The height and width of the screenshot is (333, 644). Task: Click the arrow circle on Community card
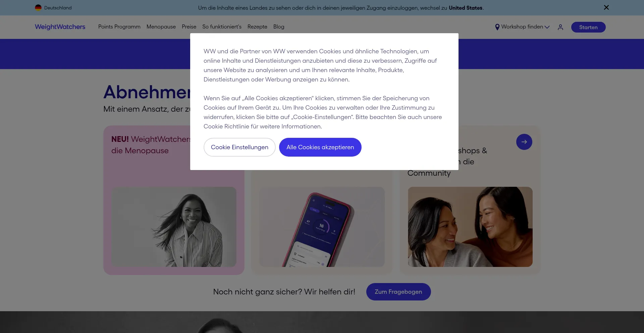[x=524, y=142]
